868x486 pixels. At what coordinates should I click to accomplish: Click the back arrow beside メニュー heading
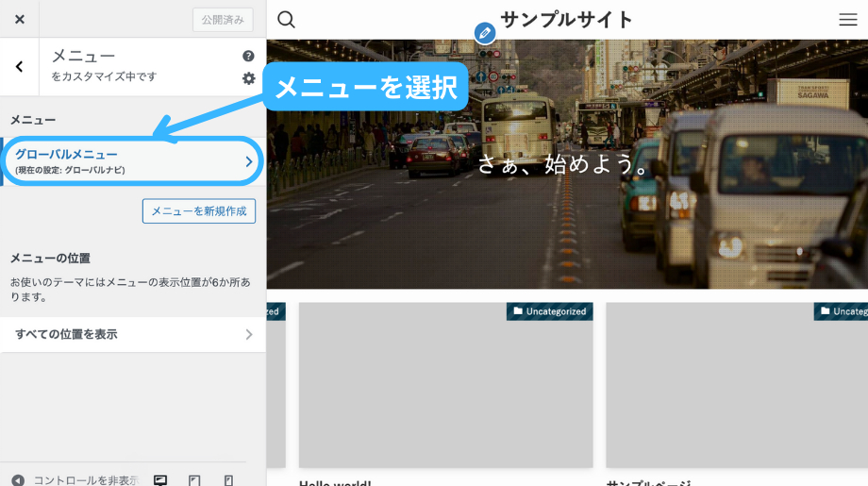(20, 67)
